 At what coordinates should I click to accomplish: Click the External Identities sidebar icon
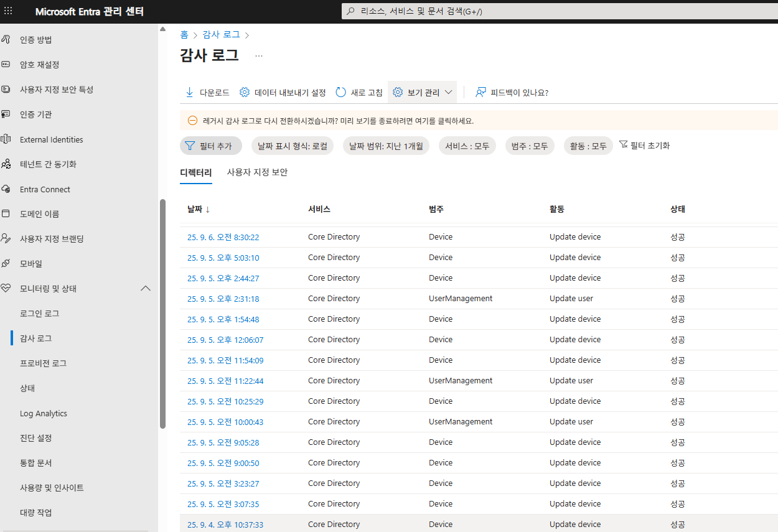[6, 139]
